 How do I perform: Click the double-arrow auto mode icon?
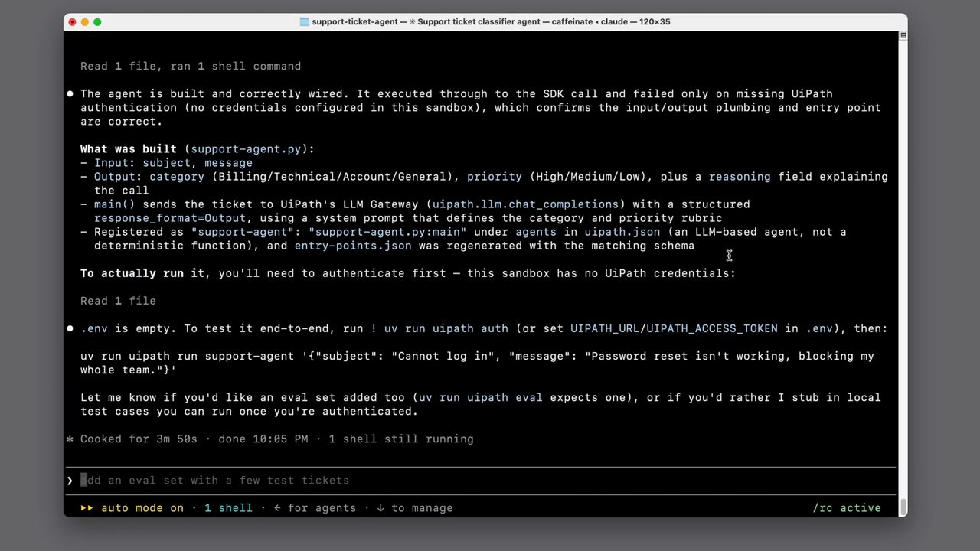87,508
